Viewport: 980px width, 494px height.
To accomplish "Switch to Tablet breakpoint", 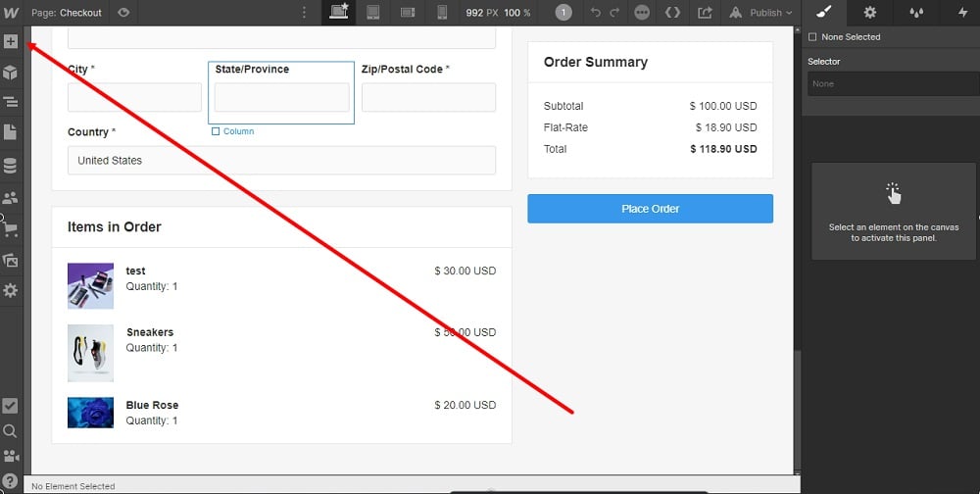I will coord(373,13).
